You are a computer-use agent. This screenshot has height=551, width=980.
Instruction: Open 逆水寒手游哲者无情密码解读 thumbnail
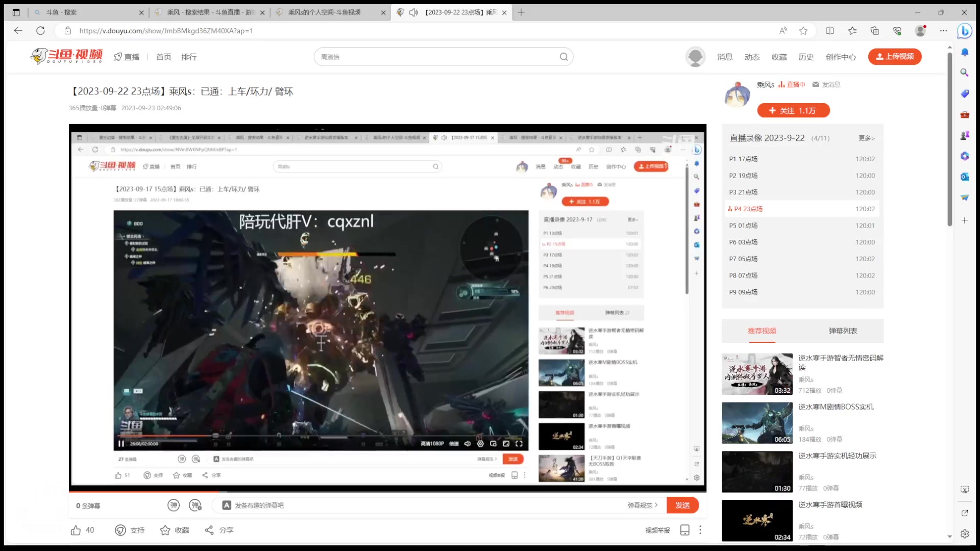pos(757,374)
